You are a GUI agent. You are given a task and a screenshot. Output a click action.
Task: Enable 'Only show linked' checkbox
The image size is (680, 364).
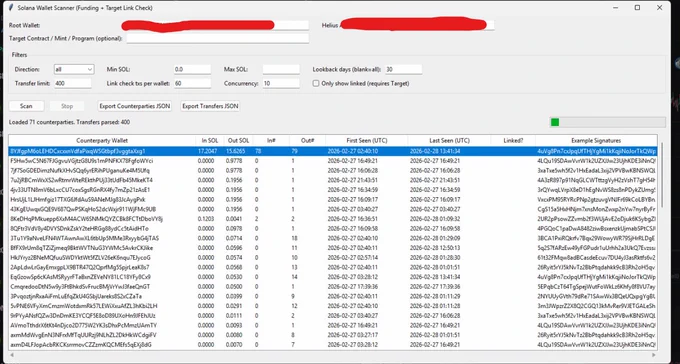click(316, 83)
